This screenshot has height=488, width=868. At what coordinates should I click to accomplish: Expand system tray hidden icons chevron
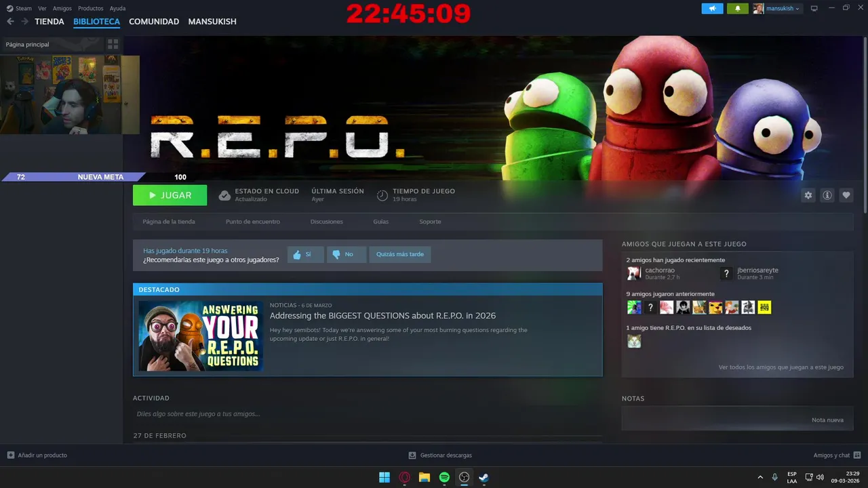coord(759,477)
